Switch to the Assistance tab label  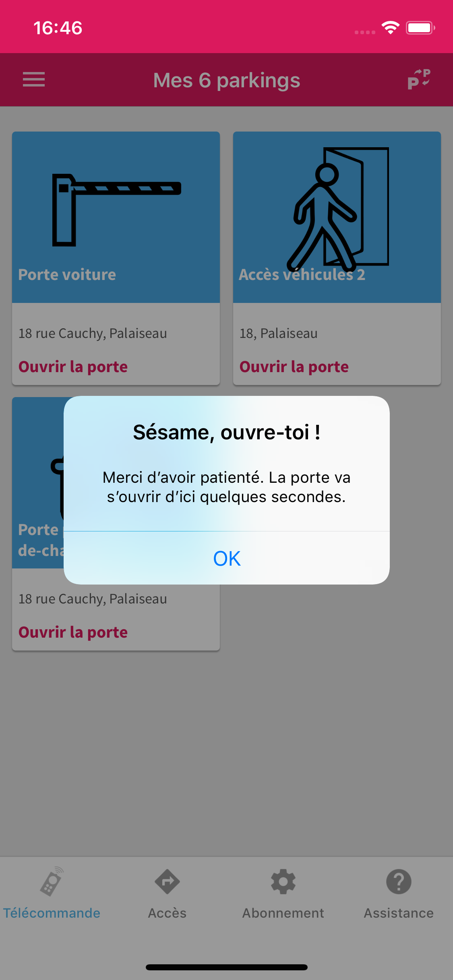[399, 913]
